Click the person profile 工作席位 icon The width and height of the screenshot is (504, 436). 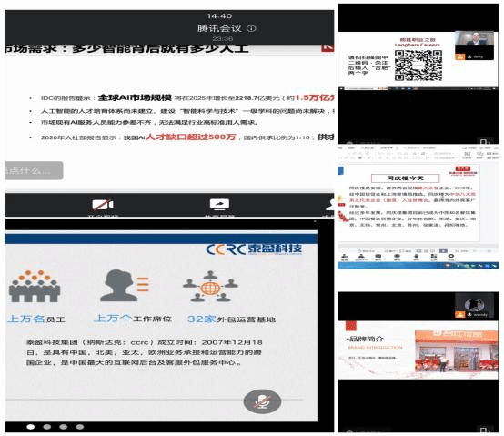point(125,285)
